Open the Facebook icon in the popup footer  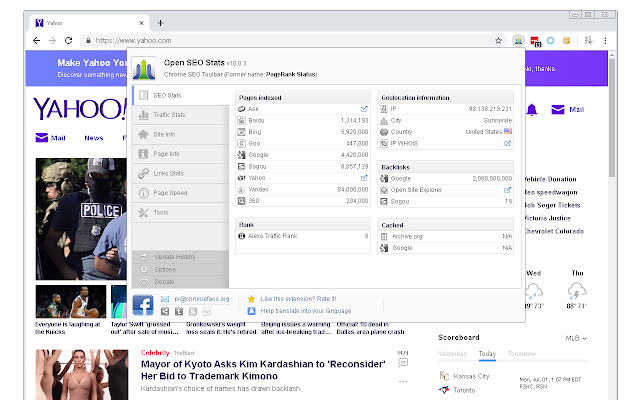coord(143,305)
